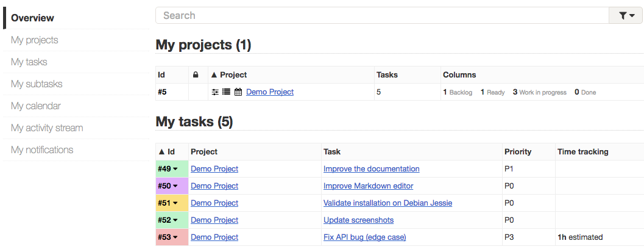The height and width of the screenshot is (249, 644).
Task: Click purple color cell of task #50
Action: coord(172,186)
